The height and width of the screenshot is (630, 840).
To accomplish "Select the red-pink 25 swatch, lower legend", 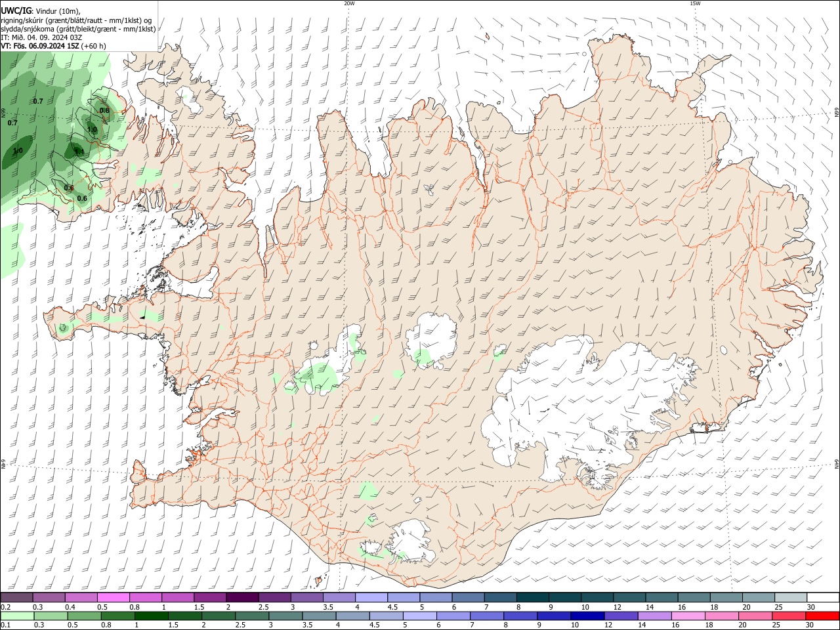I will [788, 616].
